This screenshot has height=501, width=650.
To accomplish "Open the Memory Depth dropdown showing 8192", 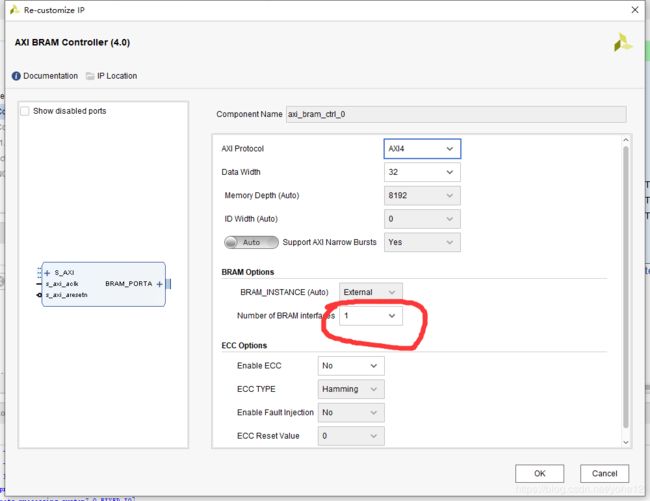I will click(422, 196).
